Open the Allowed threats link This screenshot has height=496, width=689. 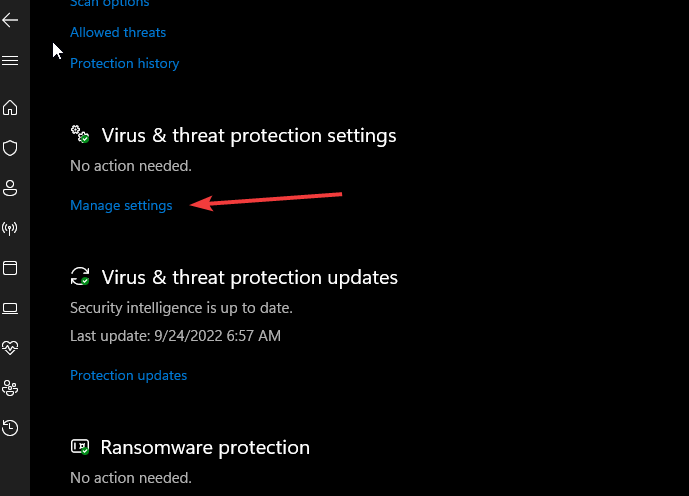tap(118, 33)
